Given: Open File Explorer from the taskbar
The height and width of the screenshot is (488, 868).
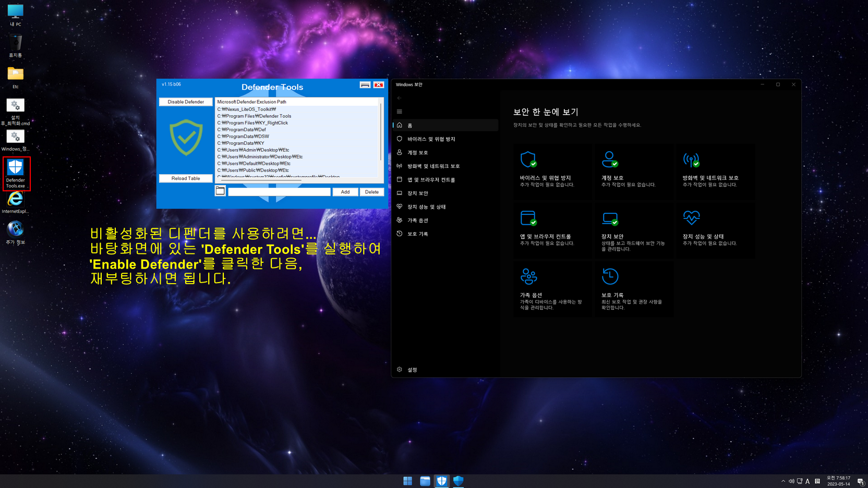Looking at the screenshot, I should tap(425, 481).
